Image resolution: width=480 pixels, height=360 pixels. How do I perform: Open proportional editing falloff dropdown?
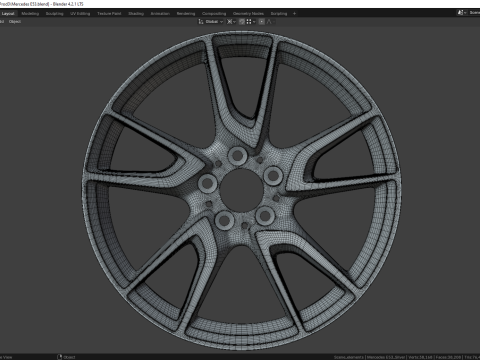click(x=270, y=22)
